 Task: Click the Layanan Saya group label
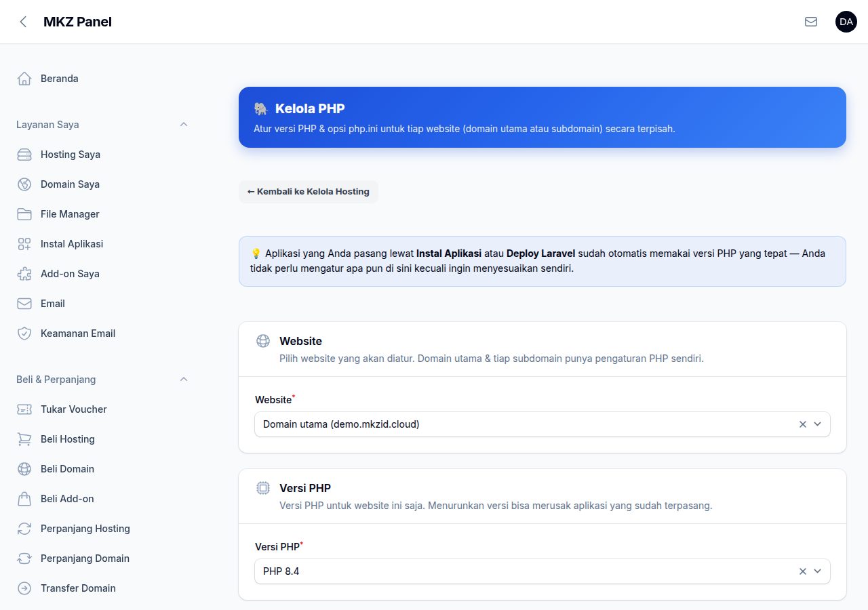(47, 125)
